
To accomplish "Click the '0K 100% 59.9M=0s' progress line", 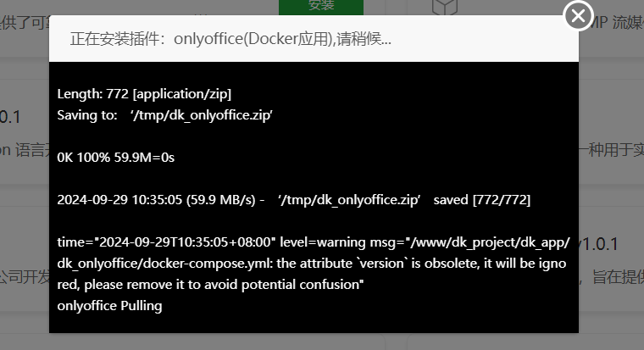I will [116, 158].
